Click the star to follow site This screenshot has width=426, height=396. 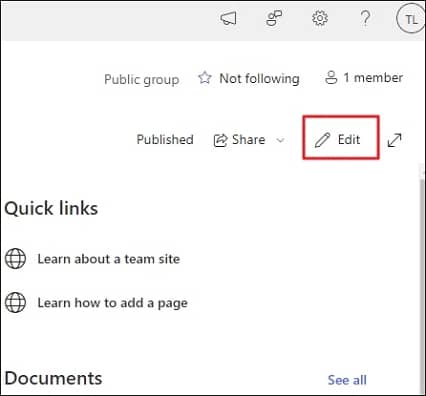click(205, 78)
